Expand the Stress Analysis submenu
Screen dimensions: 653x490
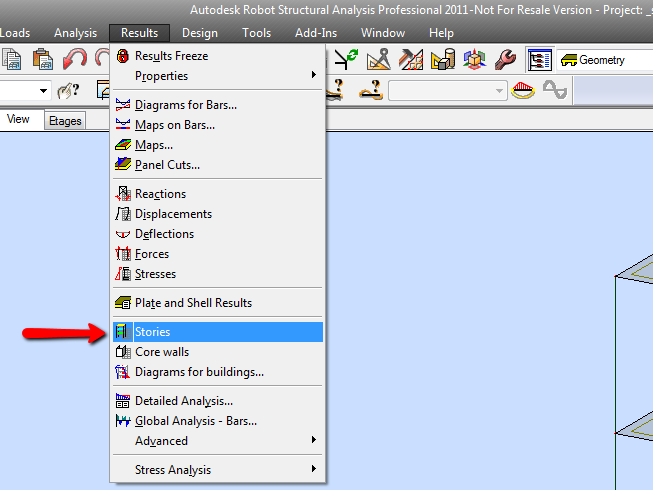tap(217, 470)
